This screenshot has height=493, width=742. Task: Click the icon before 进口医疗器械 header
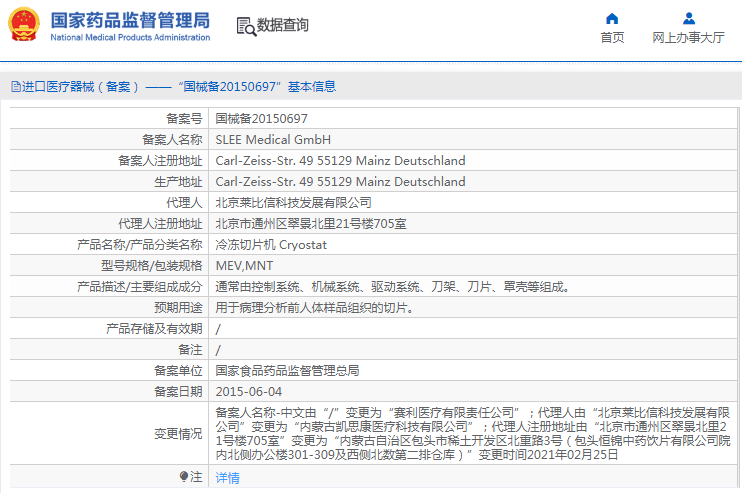click(14, 87)
